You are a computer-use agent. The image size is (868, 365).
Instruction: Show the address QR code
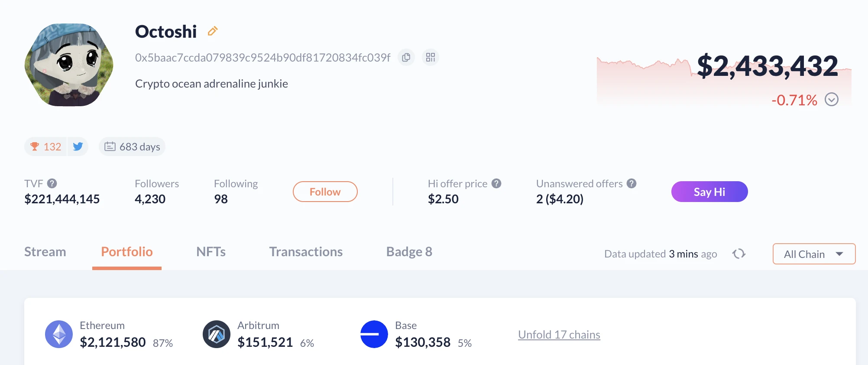[x=430, y=58]
